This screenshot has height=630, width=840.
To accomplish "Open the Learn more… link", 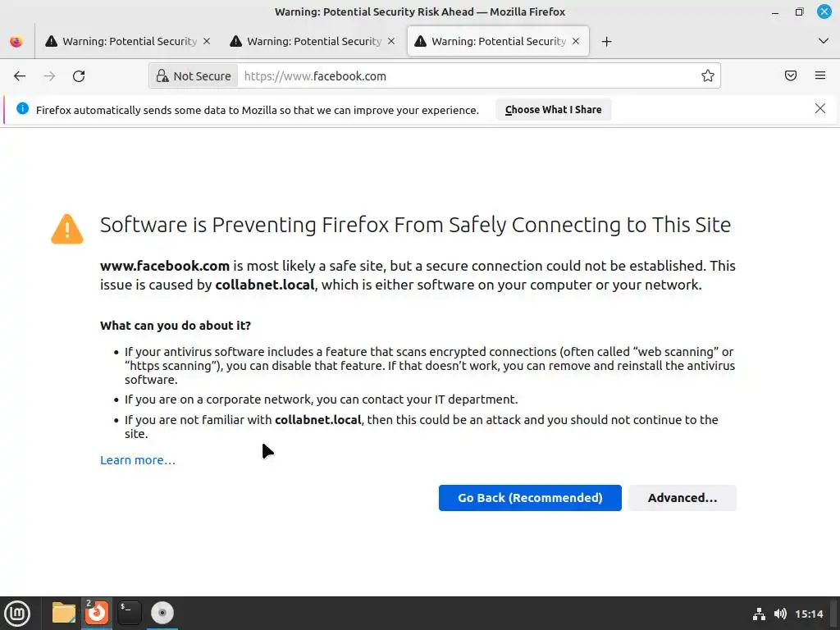I will pos(138,460).
